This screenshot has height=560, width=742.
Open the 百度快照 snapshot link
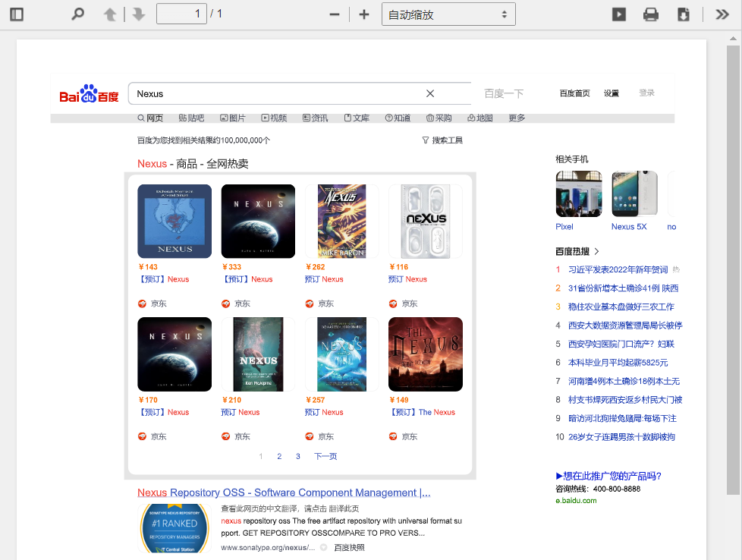tap(349, 548)
